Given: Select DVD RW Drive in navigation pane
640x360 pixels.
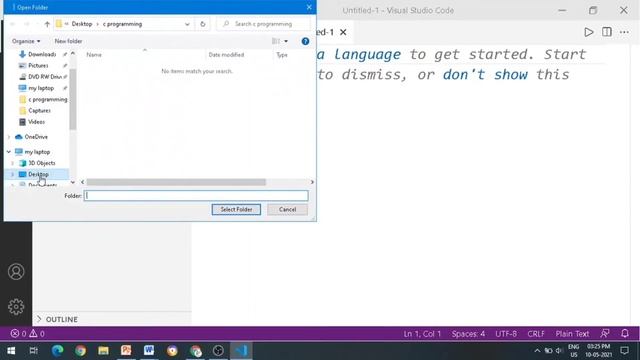Looking at the screenshot, I should [x=44, y=77].
